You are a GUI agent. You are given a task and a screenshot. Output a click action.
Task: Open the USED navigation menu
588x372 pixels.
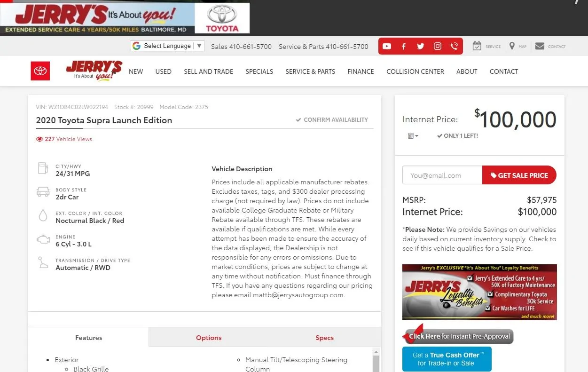[164, 71]
